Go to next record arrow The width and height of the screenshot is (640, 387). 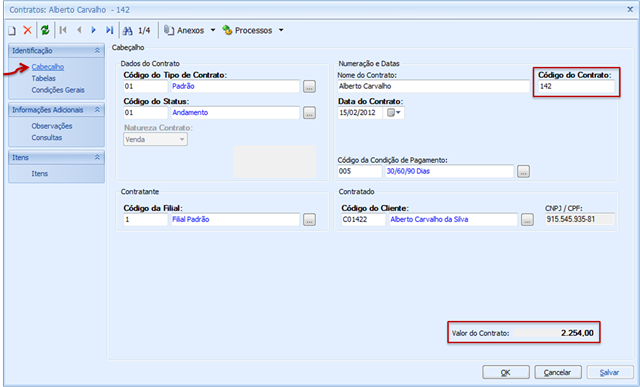coord(93,30)
